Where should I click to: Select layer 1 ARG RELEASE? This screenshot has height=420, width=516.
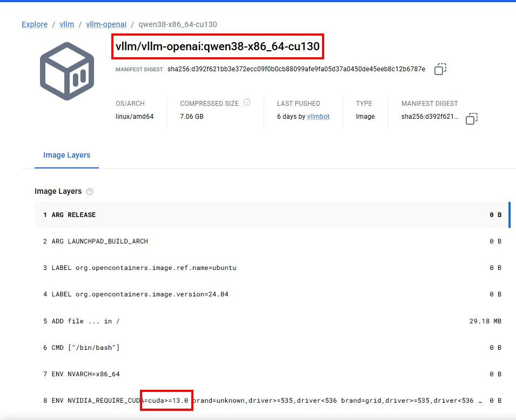272,215
